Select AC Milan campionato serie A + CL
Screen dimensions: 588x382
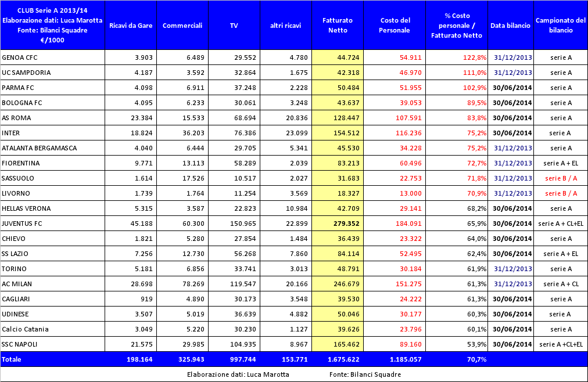(561, 284)
